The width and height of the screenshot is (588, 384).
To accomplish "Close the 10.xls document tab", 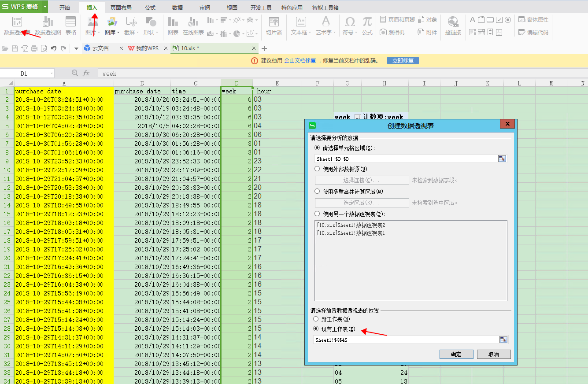I will (254, 48).
